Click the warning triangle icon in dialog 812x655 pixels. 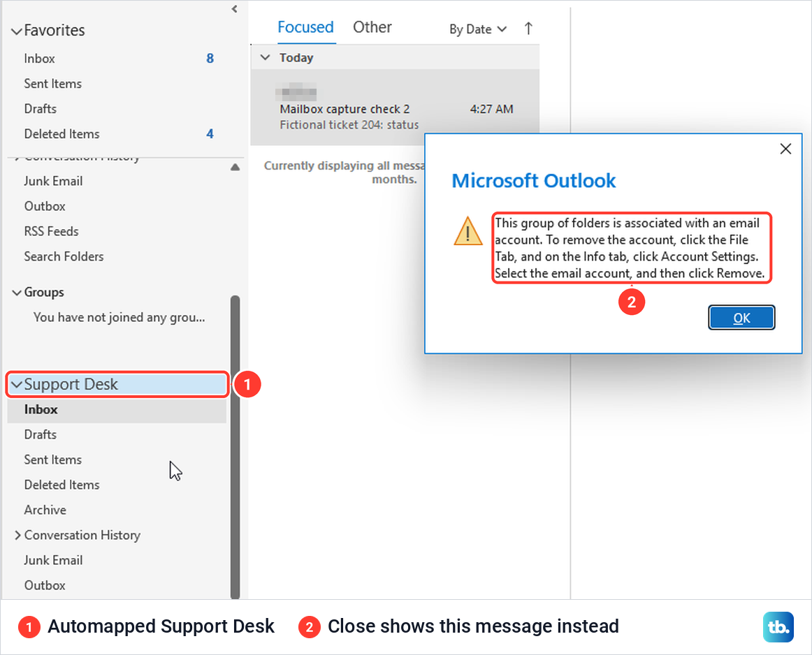[468, 231]
